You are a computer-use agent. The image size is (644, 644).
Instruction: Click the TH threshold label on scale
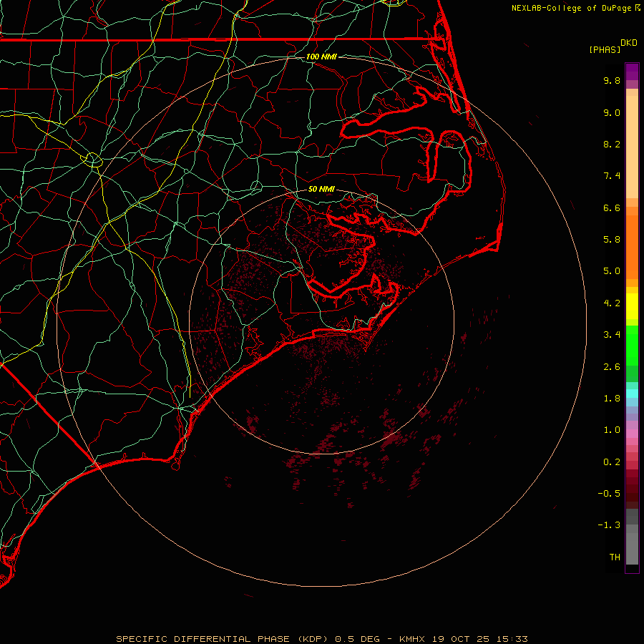click(615, 557)
